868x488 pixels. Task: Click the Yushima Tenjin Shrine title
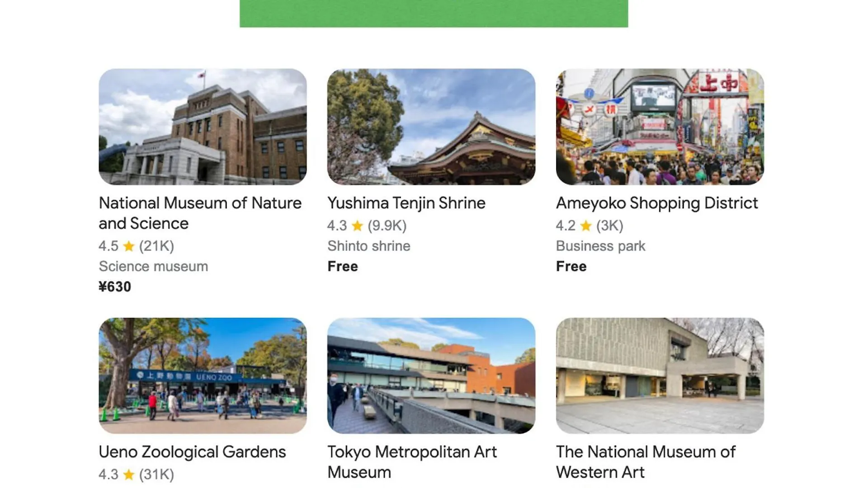coord(406,203)
